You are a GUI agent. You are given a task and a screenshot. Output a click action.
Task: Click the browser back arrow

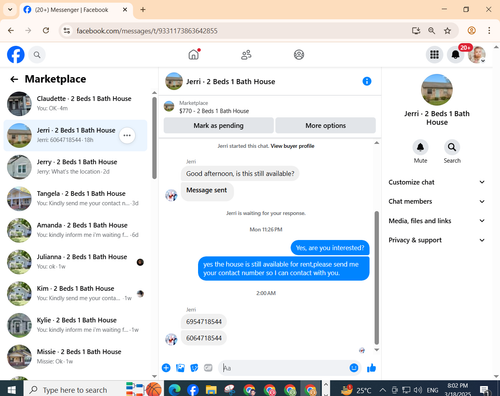[11, 31]
